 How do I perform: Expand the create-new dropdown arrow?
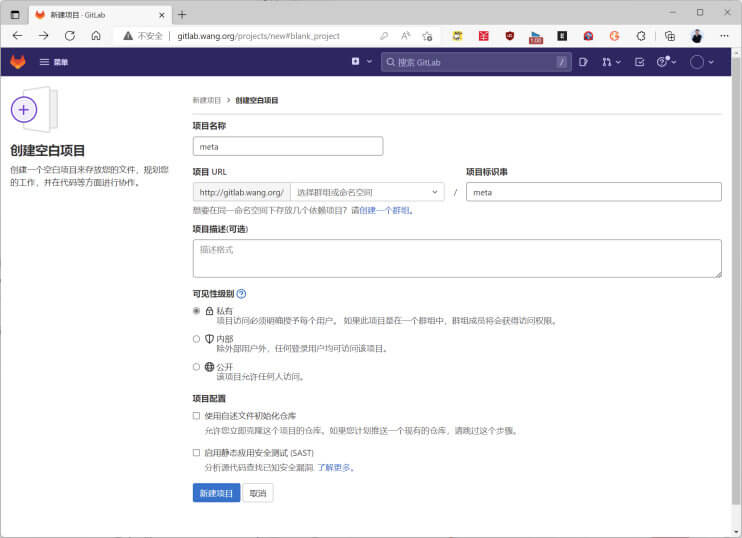(x=369, y=62)
